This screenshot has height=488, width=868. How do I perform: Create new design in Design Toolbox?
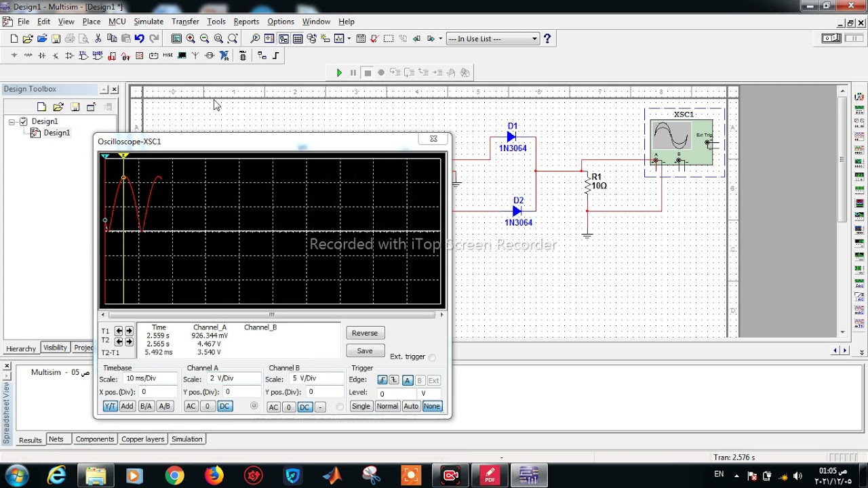[41, 106]
